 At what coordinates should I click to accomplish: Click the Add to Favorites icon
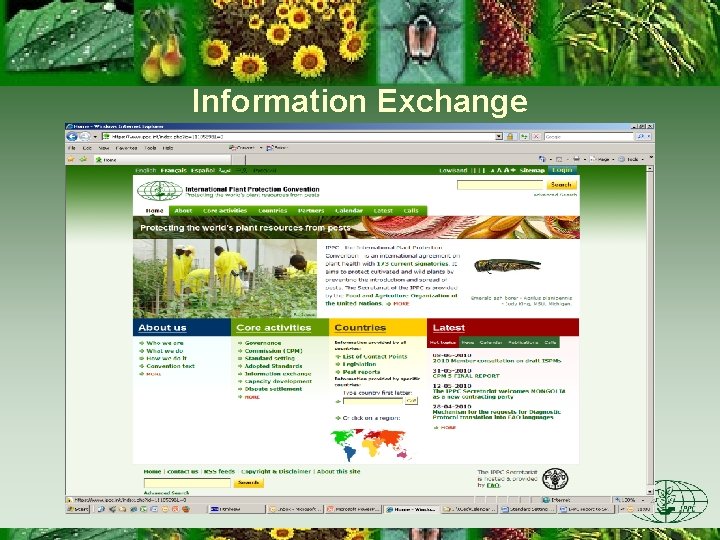[83, 159]
